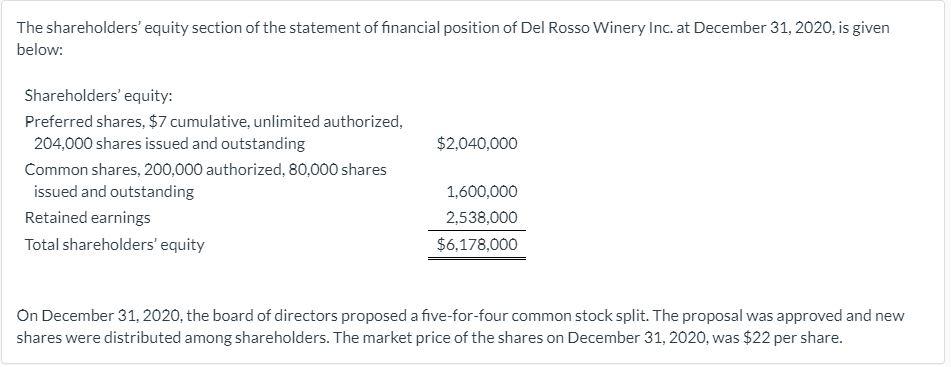Viewport: 951px width, 367px height.
Task: Click the $6,178,000 total equity figure
Action: 477,244
